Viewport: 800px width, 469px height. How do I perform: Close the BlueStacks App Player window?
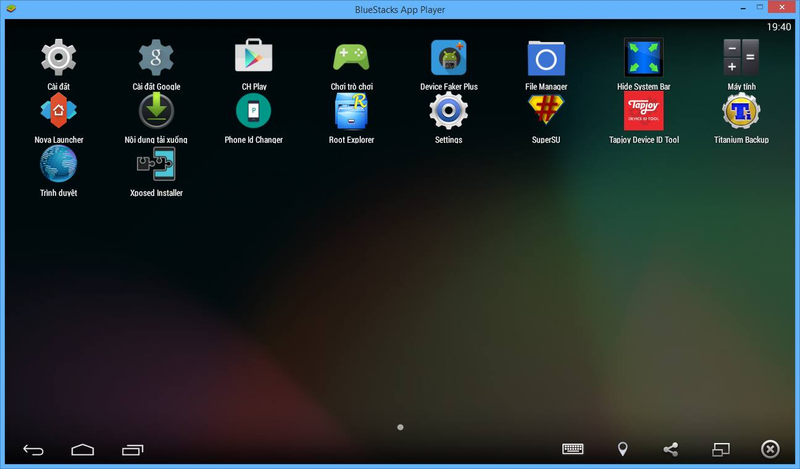coord(782,7)
